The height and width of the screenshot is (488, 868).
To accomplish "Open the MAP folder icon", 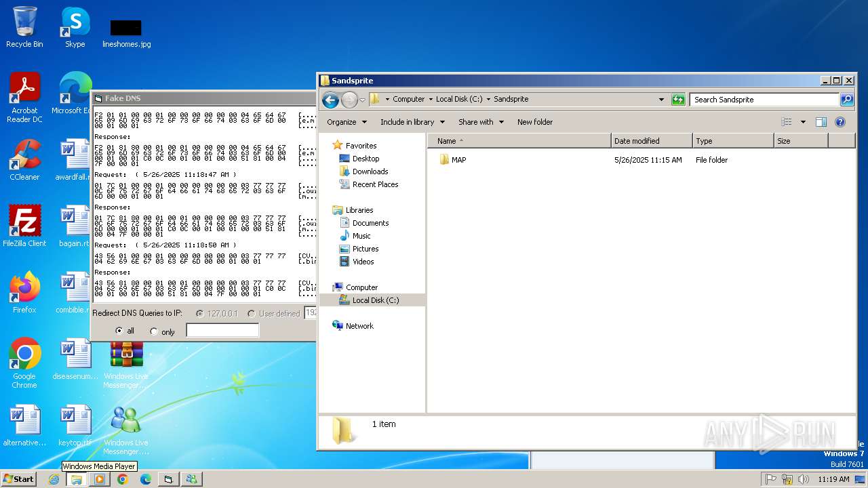I will coord(444,160).
